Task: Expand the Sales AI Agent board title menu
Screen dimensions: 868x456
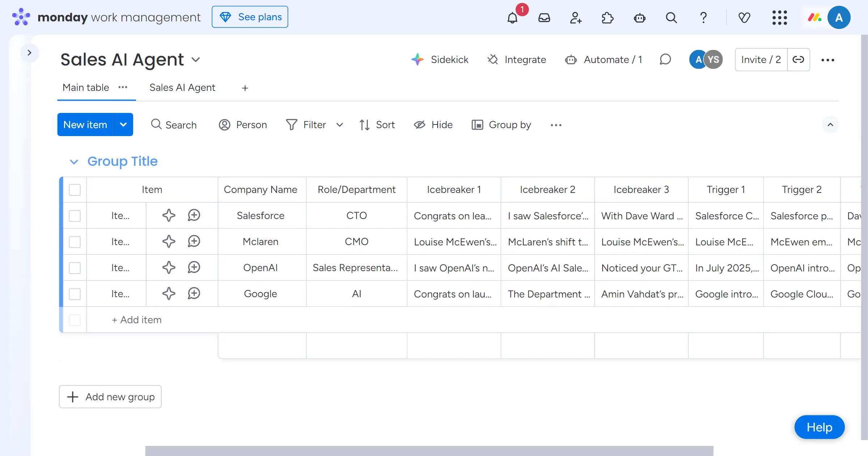Action: point(196,59)
